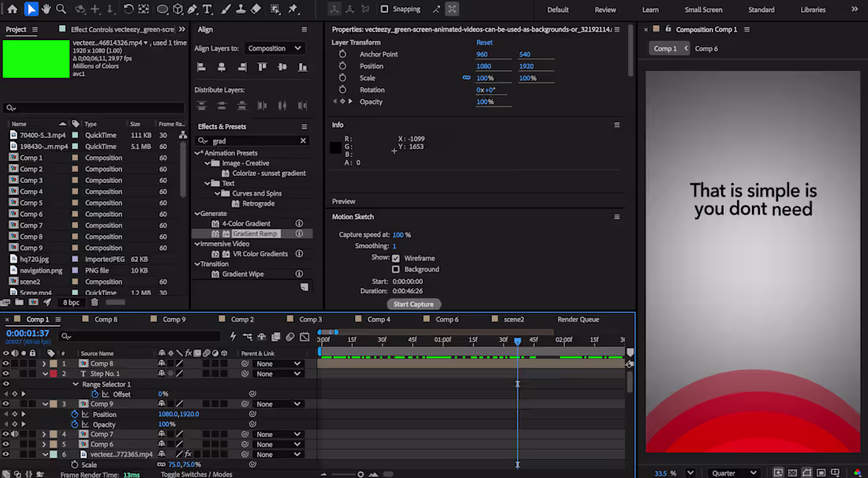The width and height of the screenshot is (868, 478).
Task: Select Gradient Ramp effect in presets list
Action: [254, 234]
